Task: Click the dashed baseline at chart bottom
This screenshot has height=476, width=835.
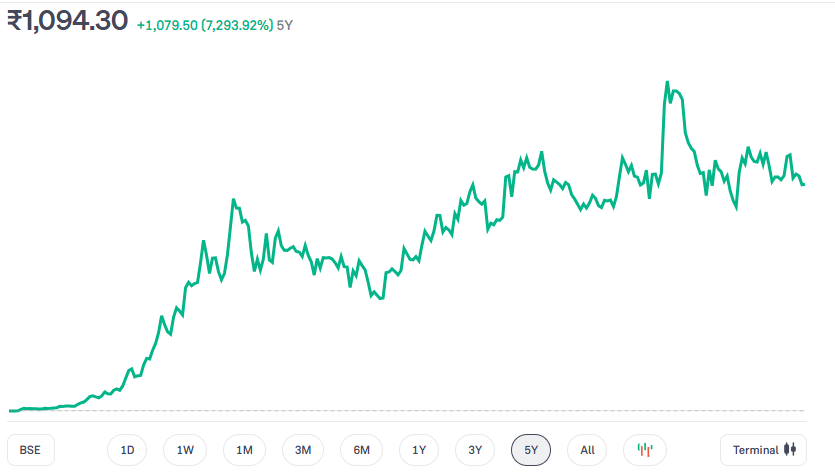Action: coord(400,411)
